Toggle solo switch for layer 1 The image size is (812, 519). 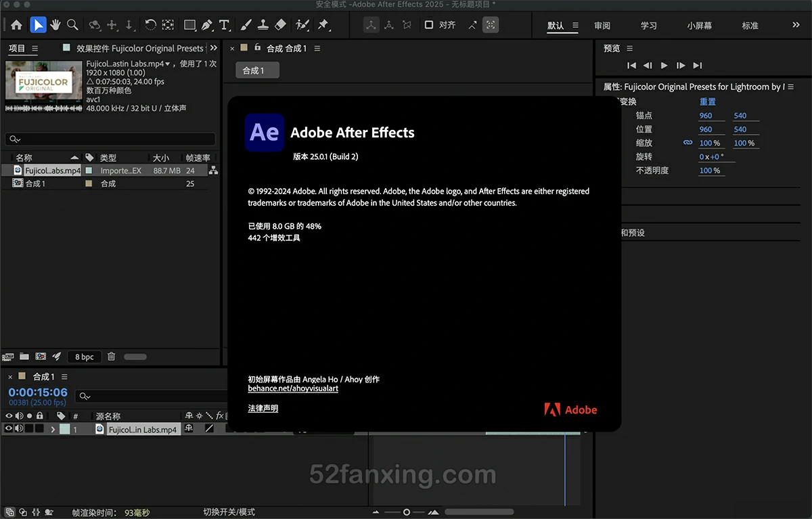point(29,428)
